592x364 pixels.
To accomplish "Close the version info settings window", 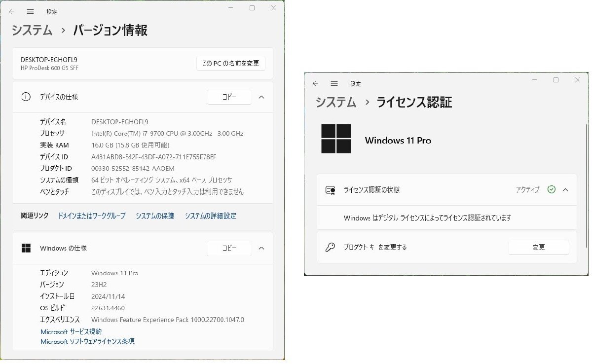I will (x=273, y=8).
